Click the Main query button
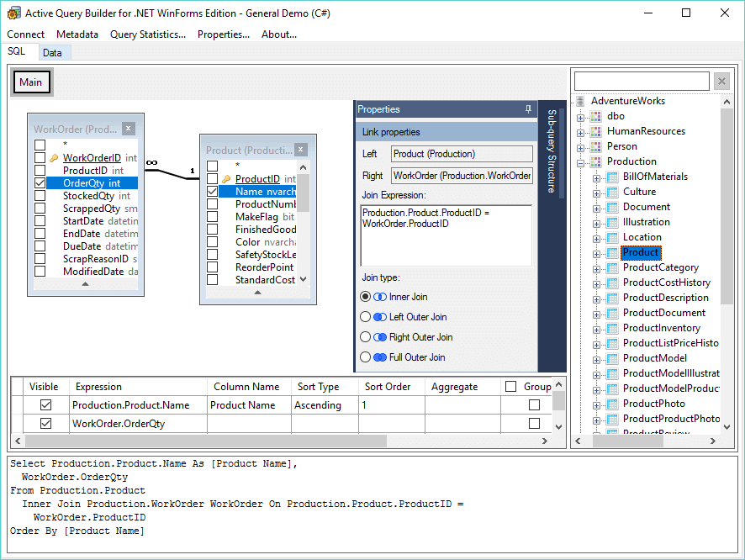Image resolution: width=745 pixels, height=560 pixels. pos(31,82)
